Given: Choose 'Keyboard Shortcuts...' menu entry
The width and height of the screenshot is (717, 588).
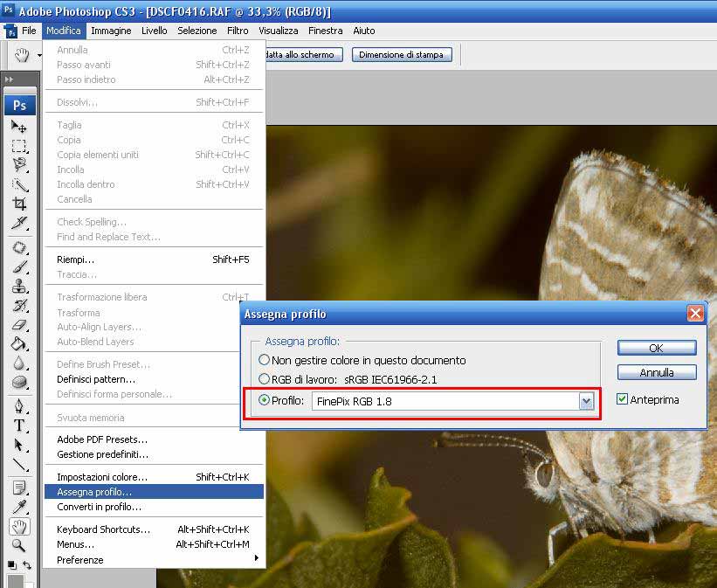Looking at the screenshot, I should click(x=154, y=529).
